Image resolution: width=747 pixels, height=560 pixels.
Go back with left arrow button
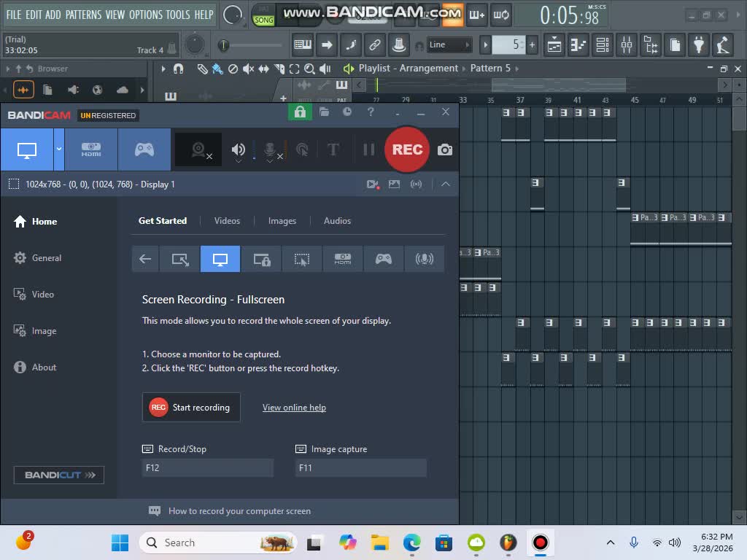[145, 259]
